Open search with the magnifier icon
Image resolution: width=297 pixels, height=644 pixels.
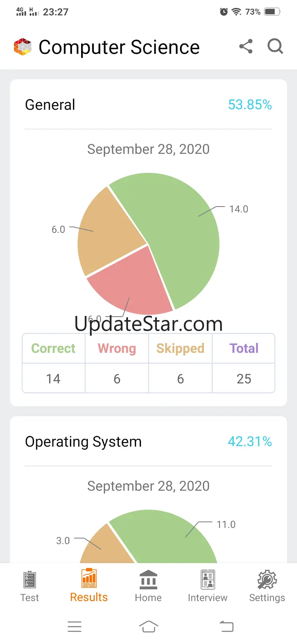coord(275,46)
